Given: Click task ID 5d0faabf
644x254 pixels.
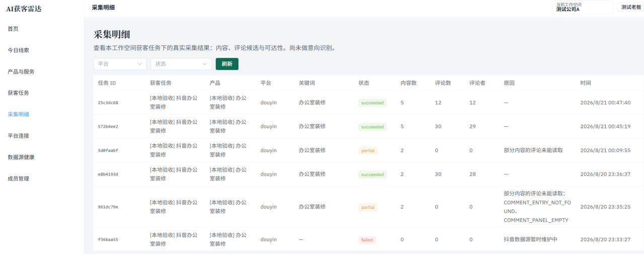Looking at the screenshot, I should 108,150.
